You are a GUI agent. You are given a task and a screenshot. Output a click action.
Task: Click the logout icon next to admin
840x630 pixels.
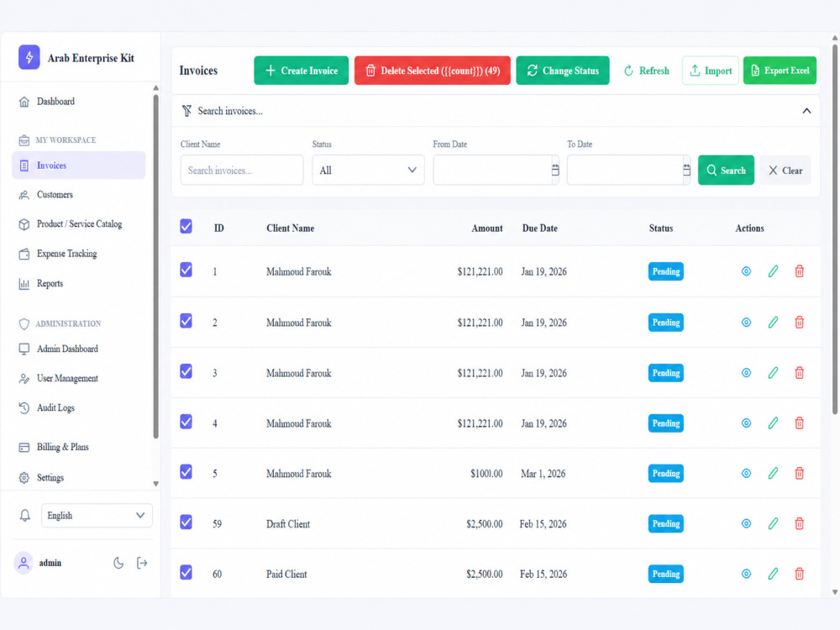[142, 563]
